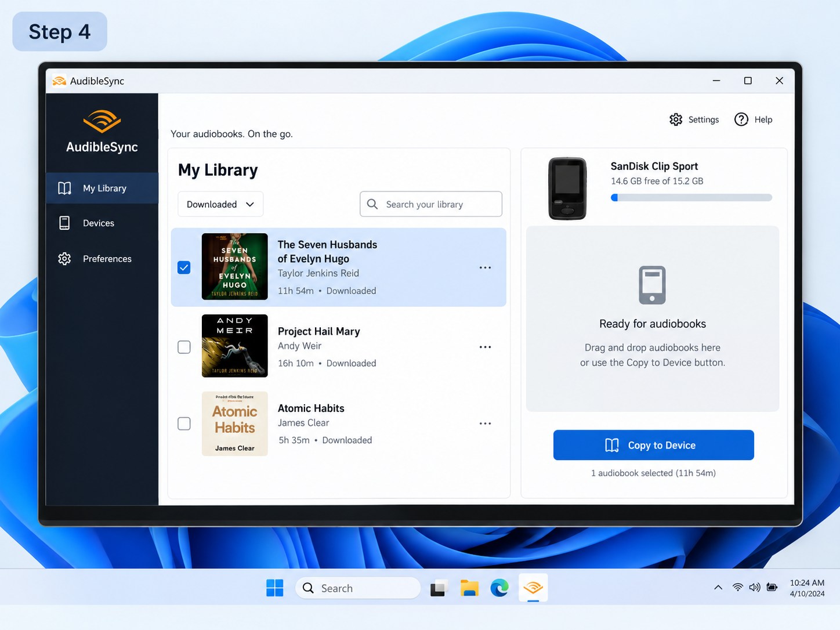The image size is (840, 630).
Task: Check the Project Hail Mary checkbox
Action: coord(184,347)
